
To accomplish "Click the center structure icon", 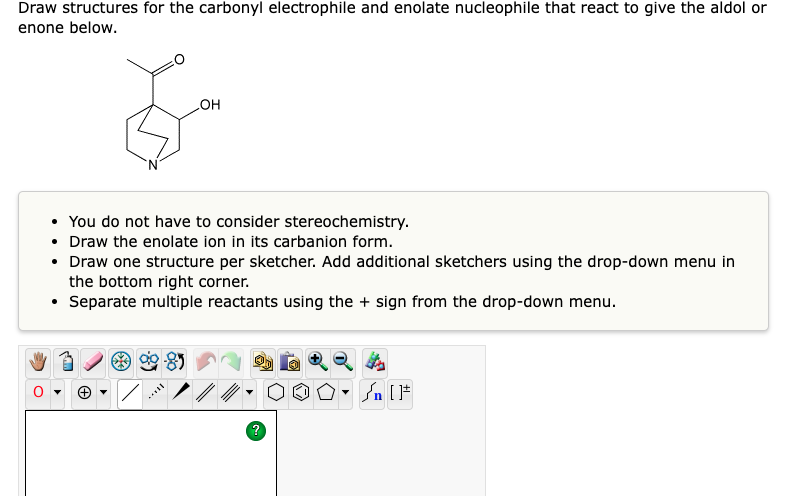I will [x=121, y=362].
